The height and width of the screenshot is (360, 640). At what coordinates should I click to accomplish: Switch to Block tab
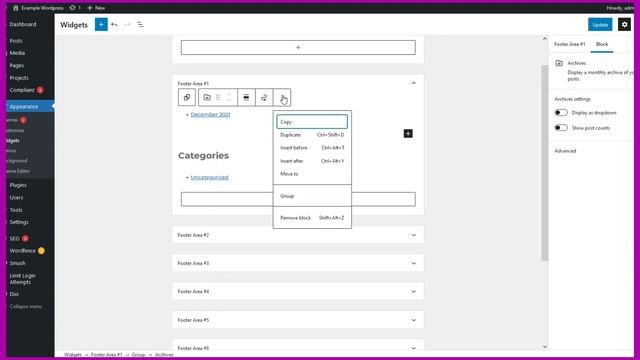602,44
